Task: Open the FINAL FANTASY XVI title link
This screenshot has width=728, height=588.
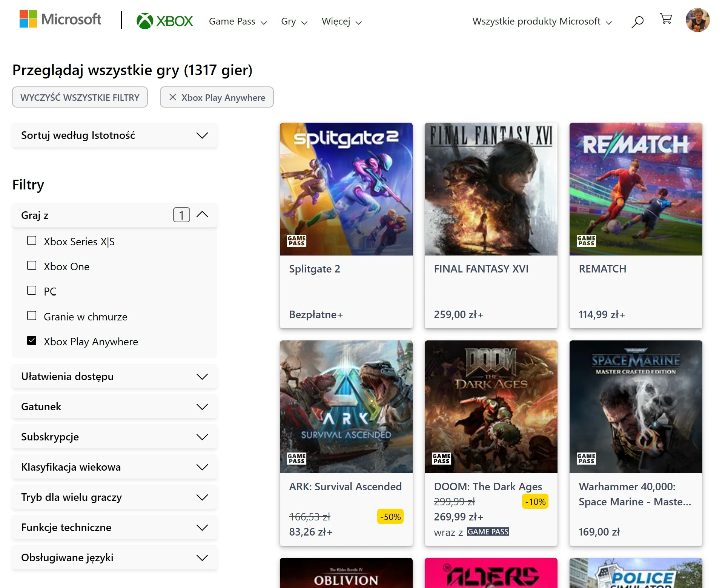Action: 481,269
